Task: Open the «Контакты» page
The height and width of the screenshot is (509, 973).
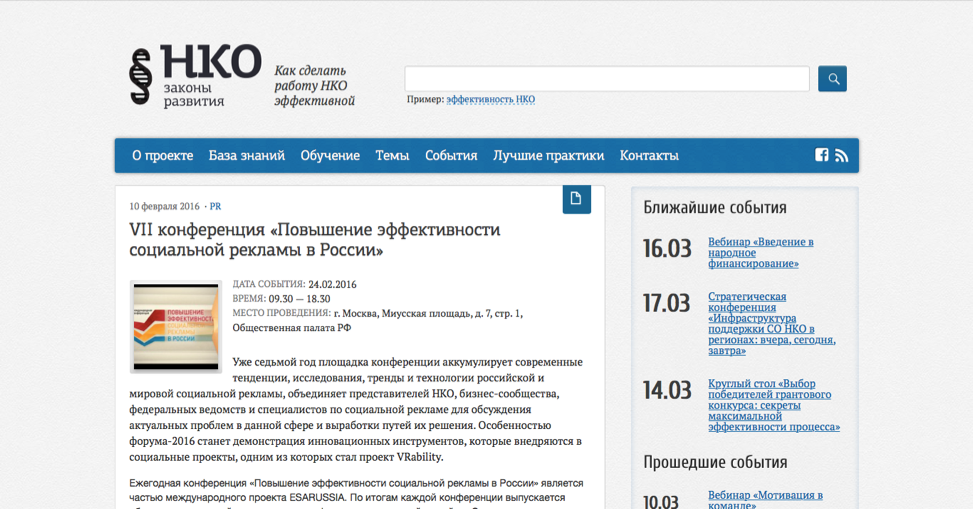Action: pyautogui.click(x=649, y=156)
